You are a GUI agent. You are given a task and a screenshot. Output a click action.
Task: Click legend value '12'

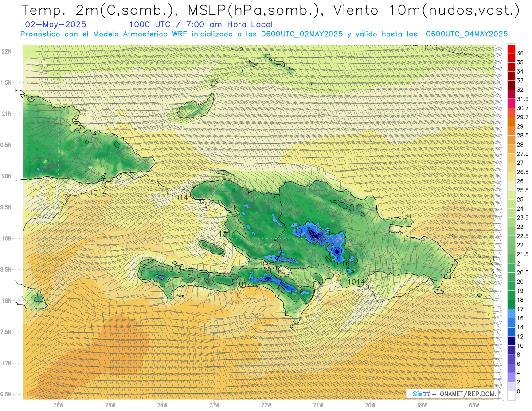click(x=520, y=337)
